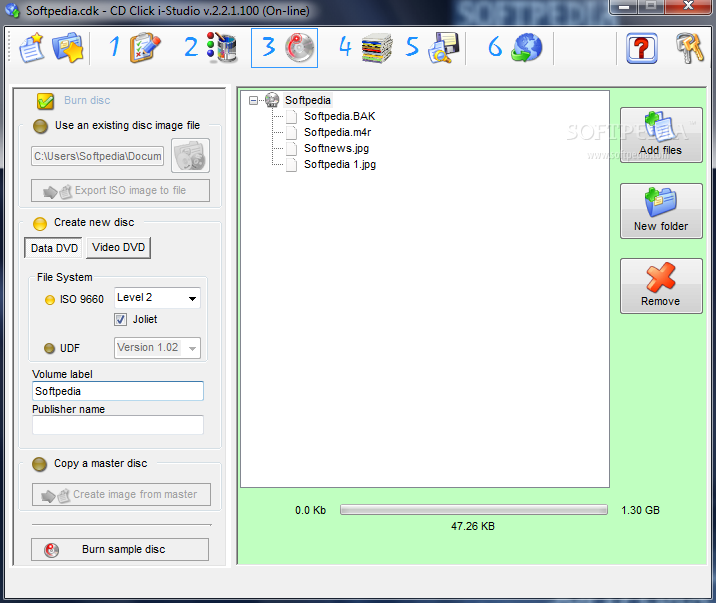The image size is (716, 603).
Task: Click the Burn sample disc button
Action: [120, 550]
